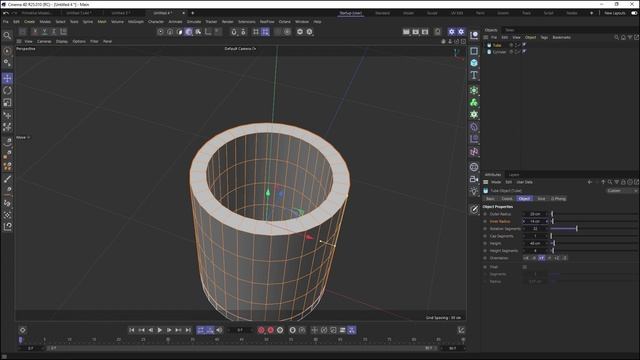Toggle Z axis lock icon
The image size is (640, 360).
(54, 32)
